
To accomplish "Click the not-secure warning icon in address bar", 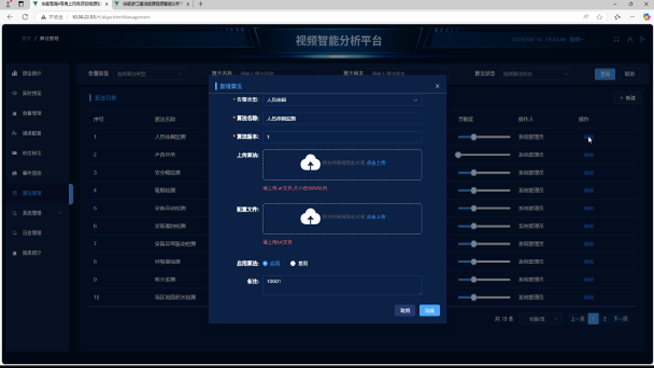I will pos(43,17).
